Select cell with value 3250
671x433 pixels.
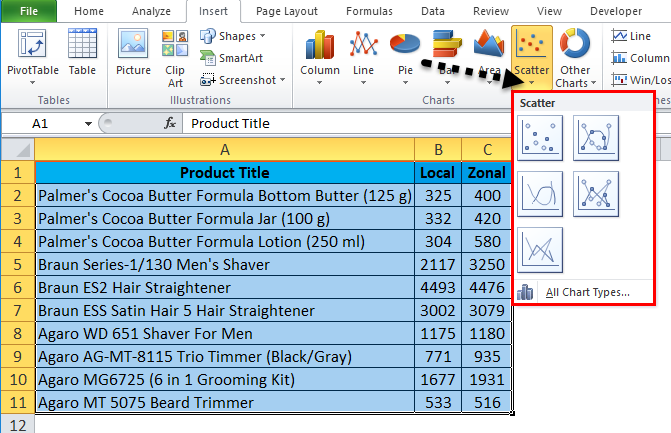[x=487, y=264]
